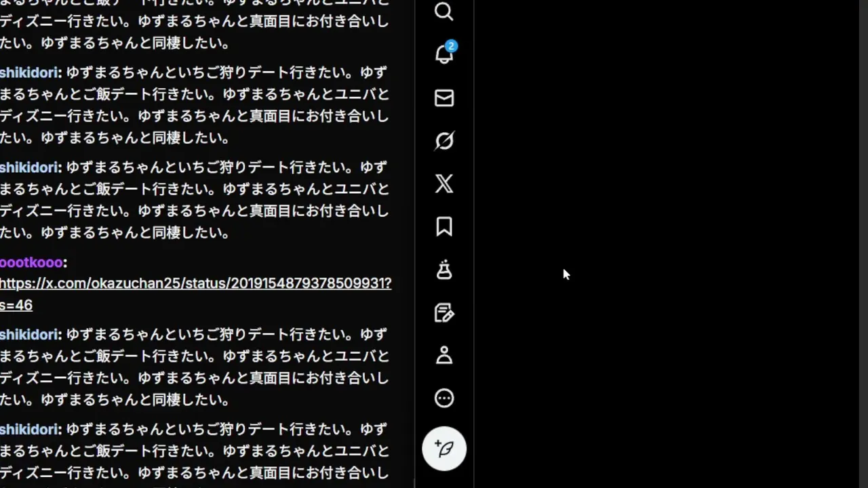The image size is (868, 488).
Task: Open the notifications bell icon
Action: 444,54
